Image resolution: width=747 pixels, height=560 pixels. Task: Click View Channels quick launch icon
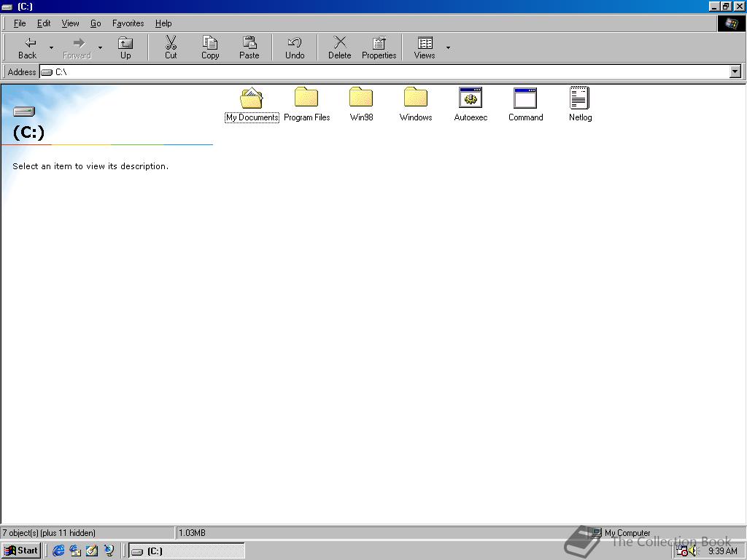109,551
